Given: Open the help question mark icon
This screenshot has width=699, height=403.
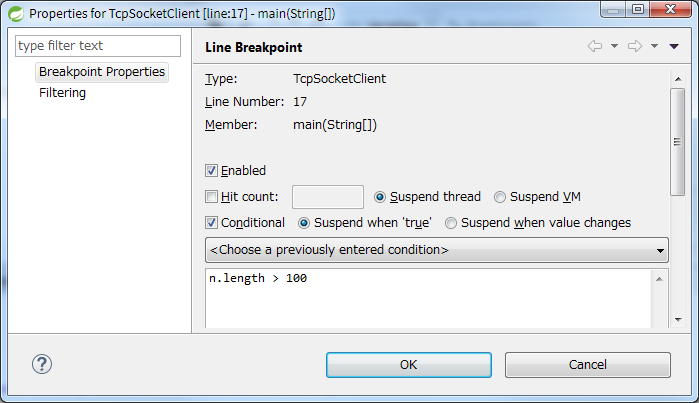Looking at the screenshot, I should tap(42, 364).
